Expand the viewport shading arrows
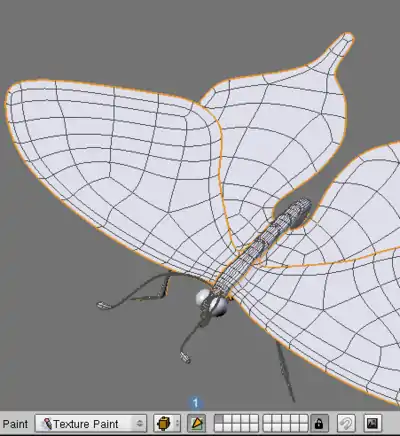 [177, 424]
